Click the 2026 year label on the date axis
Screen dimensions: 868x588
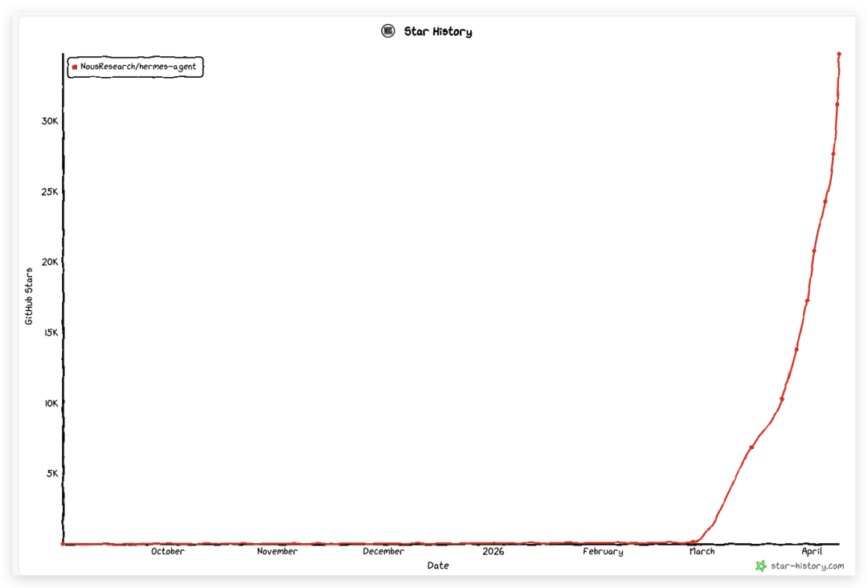(x=493, y=552)
